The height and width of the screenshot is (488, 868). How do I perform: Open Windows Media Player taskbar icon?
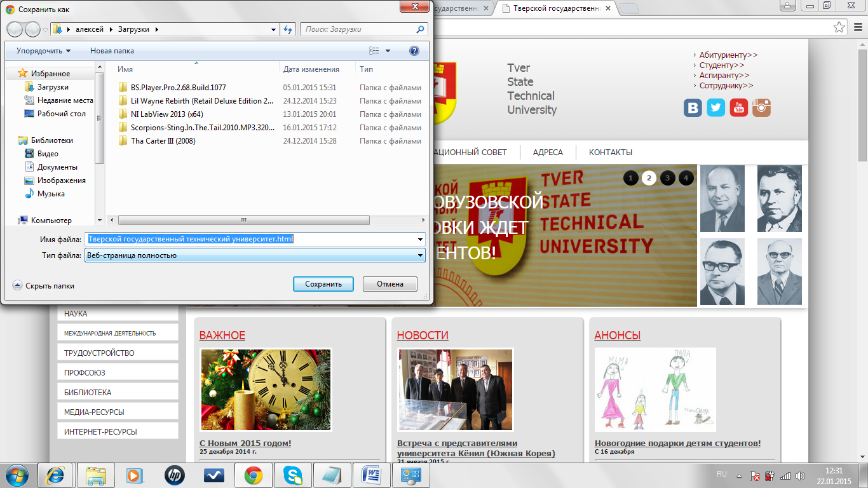[x=134, y=475]
